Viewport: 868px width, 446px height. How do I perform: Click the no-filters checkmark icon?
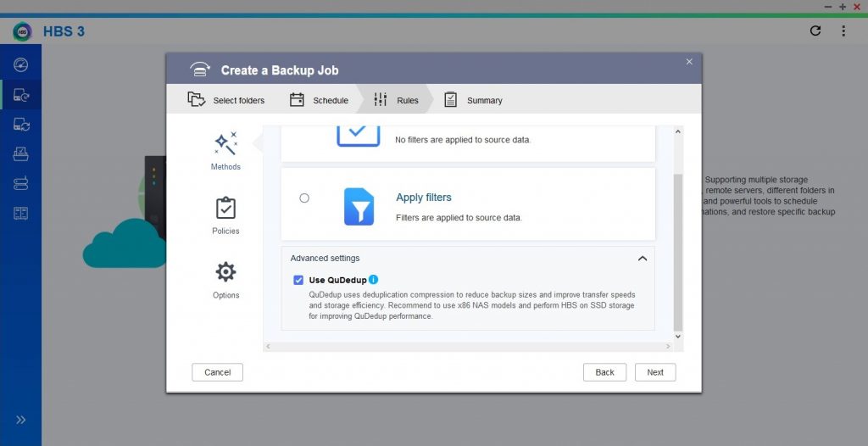point(359,136)
